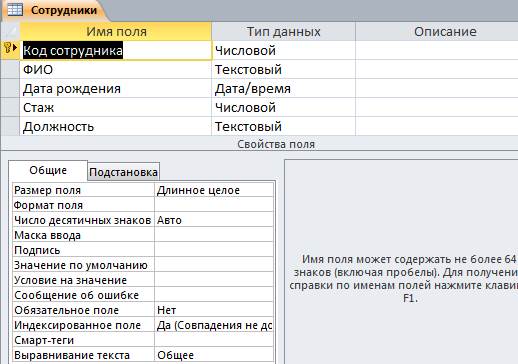518x364 pixels.
Task: Open Дата/время data type cell
Action: [283, 89]
